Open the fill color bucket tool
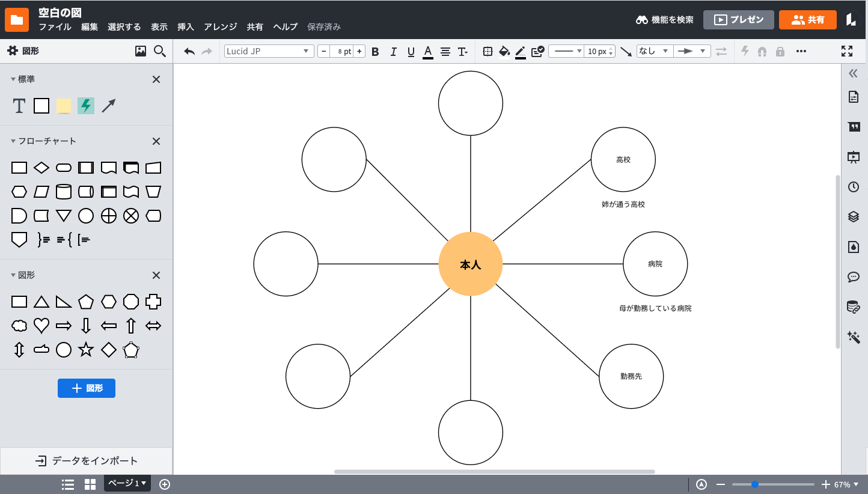The image size is (868, 494). point(504,52)
